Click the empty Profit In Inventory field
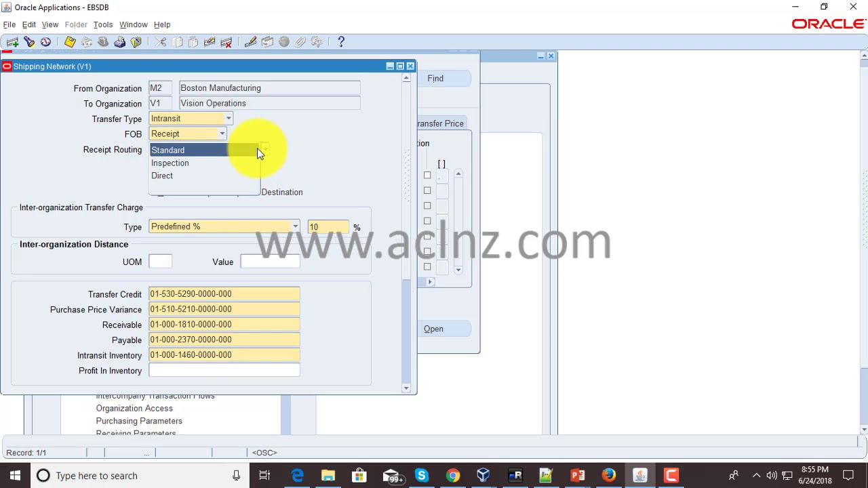 (224, 370)
